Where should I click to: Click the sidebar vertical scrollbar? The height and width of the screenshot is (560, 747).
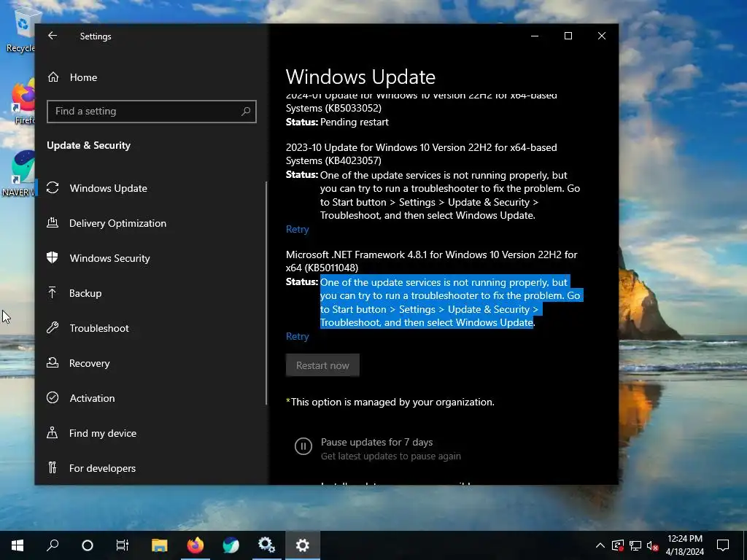(266, 293)
